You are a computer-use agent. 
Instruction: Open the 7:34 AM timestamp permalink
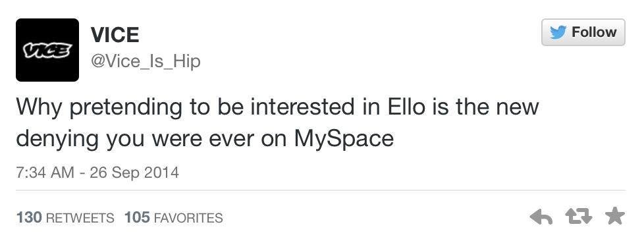click(x=97, y=172)
